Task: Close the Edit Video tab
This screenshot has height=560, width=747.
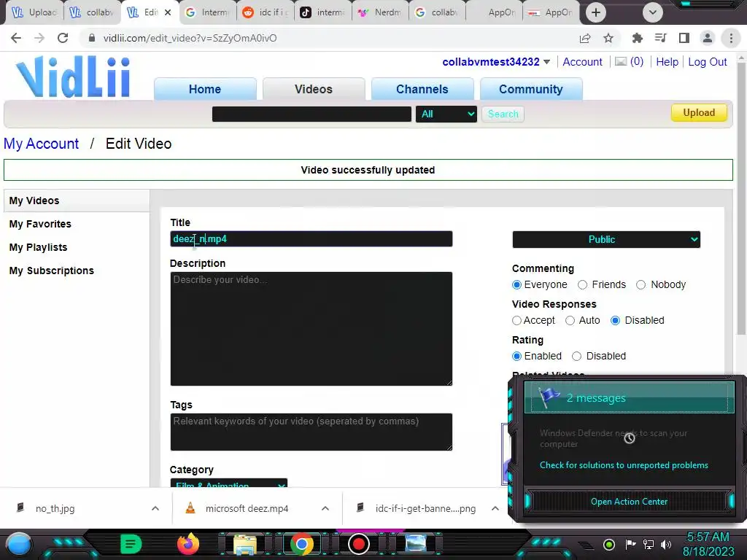Action: point(168,12)
